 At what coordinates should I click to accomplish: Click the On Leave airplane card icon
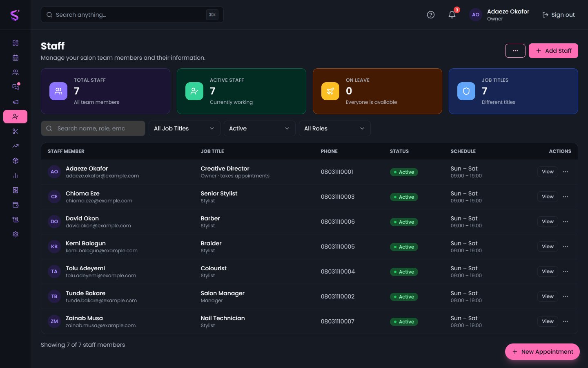click(x=330, y=91)
